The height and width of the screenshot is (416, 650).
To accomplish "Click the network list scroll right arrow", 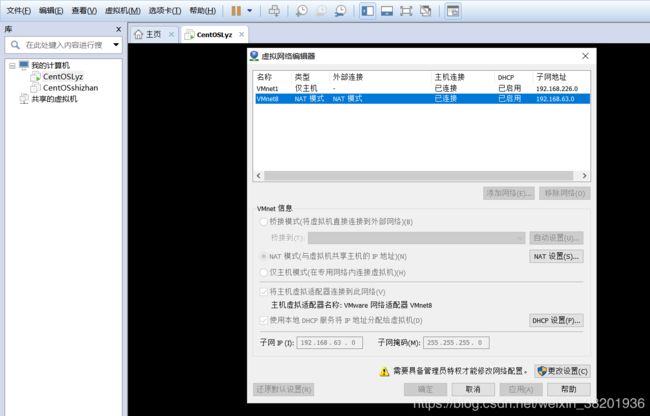I will coord(585,176).
